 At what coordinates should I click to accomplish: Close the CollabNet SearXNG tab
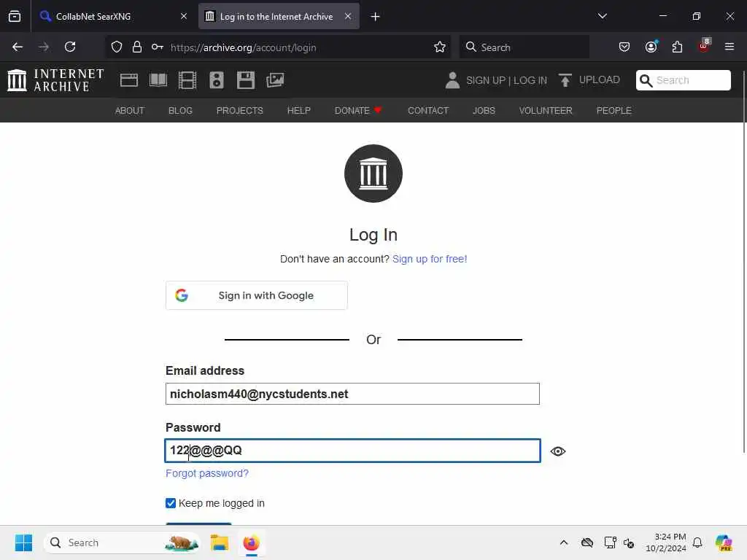click(184, 16)
